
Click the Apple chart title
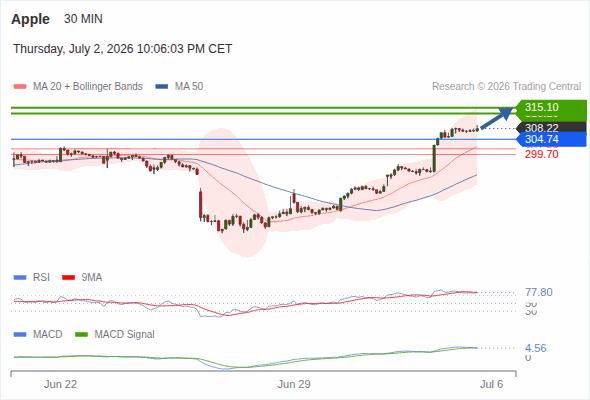[30, 19]
